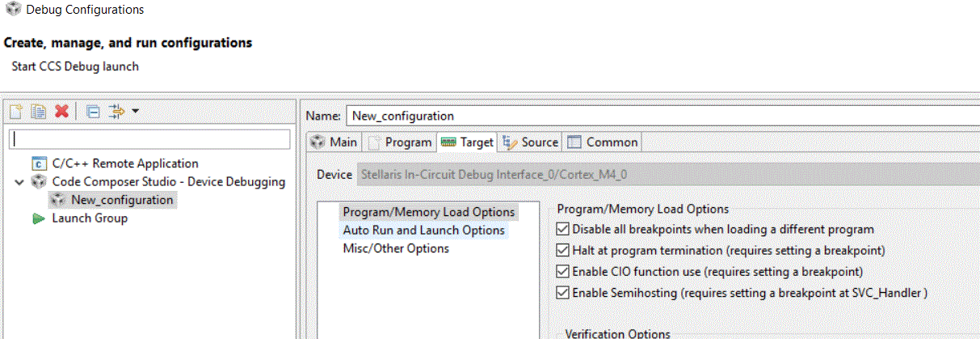The height and width of the screenshot is (339, 980).
Task: Switch to the Source tab
Action: point(531,142)
